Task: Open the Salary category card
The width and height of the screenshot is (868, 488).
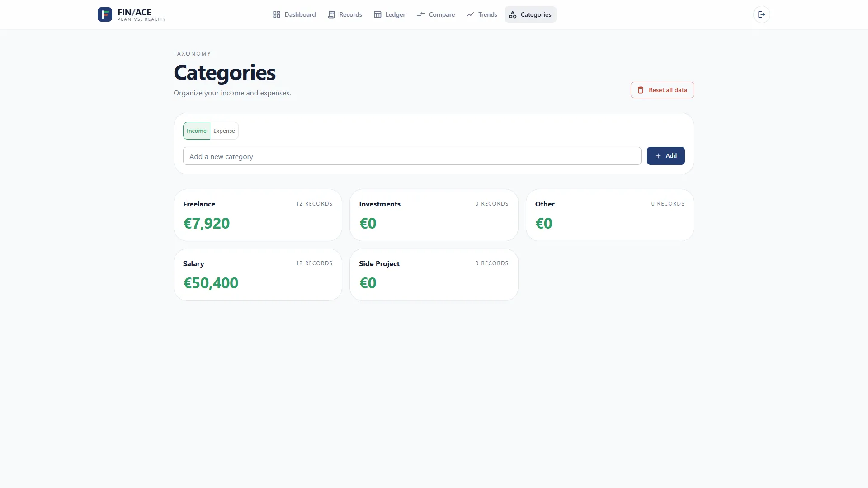Action: [258, 275]
